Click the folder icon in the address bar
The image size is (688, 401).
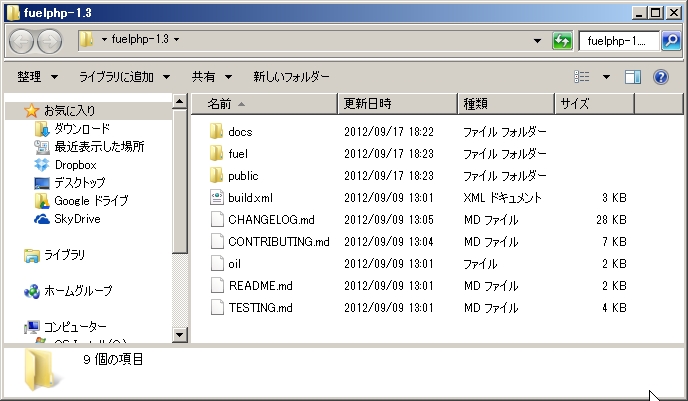87,39
